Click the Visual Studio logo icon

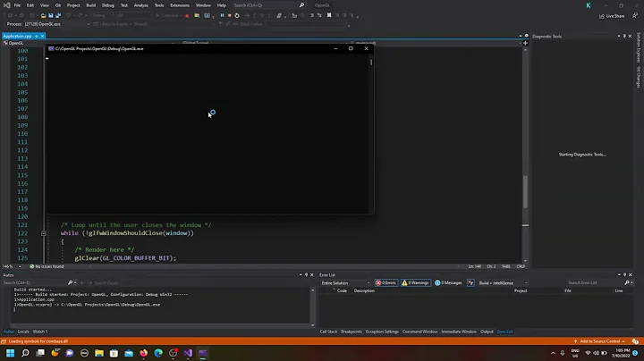[x=6, y=5]
